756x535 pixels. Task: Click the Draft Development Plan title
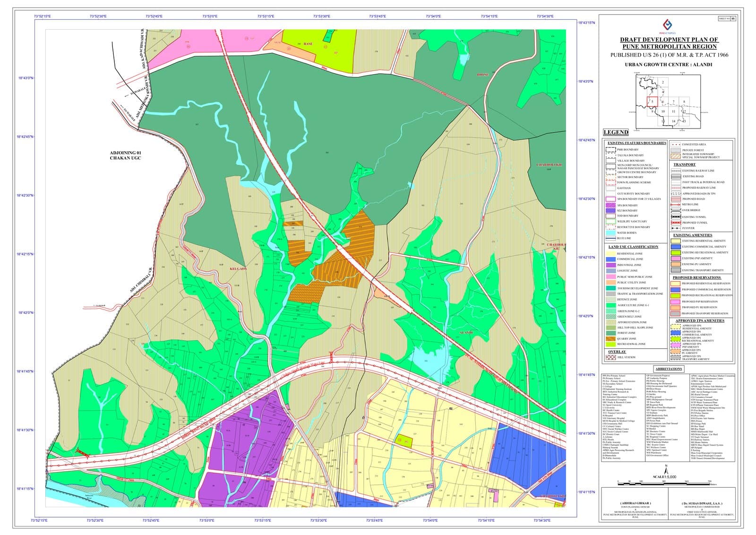pyautogui.click(x=669, y=43)
